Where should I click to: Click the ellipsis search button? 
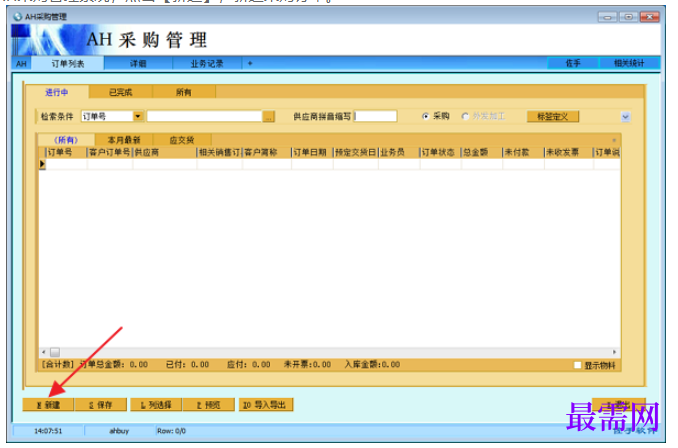pyautogui.click(x=269, y=116)
